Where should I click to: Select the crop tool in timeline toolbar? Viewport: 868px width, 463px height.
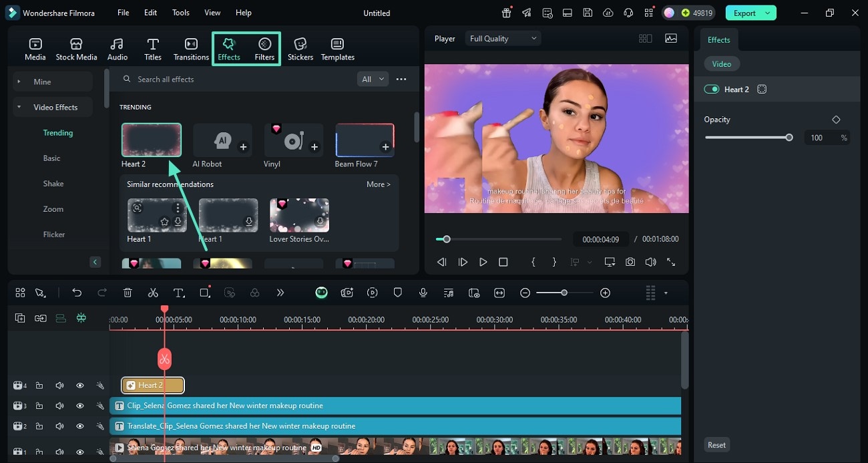[x=204, y=293]
